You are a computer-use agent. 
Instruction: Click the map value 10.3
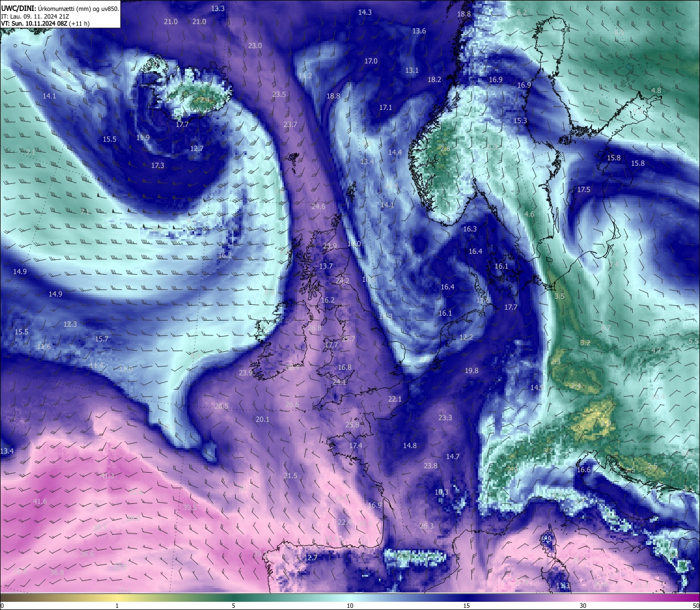click(x=441, y=492)
